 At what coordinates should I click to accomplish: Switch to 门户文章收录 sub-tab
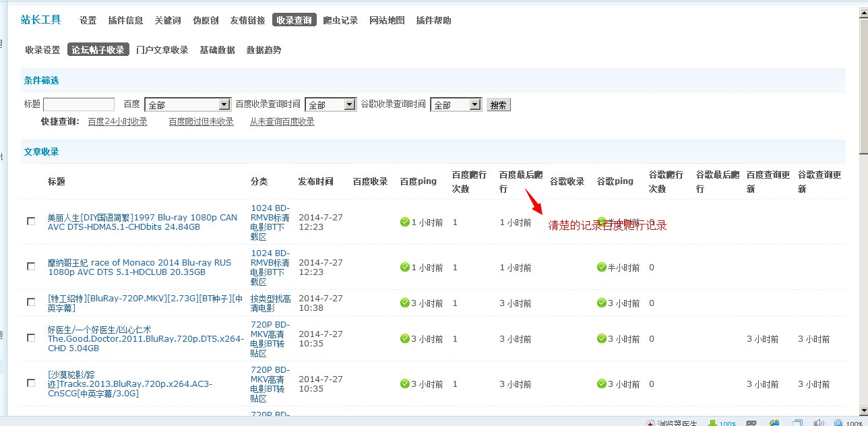(x=162, y=50)
